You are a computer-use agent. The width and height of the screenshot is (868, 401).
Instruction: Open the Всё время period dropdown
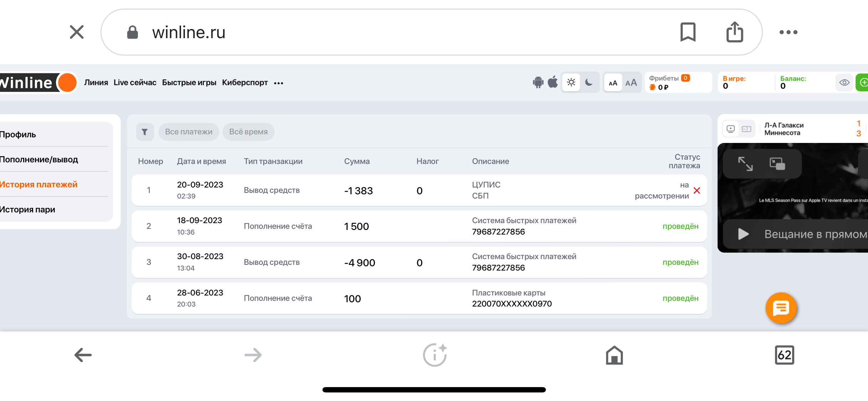tap(248, 132)
